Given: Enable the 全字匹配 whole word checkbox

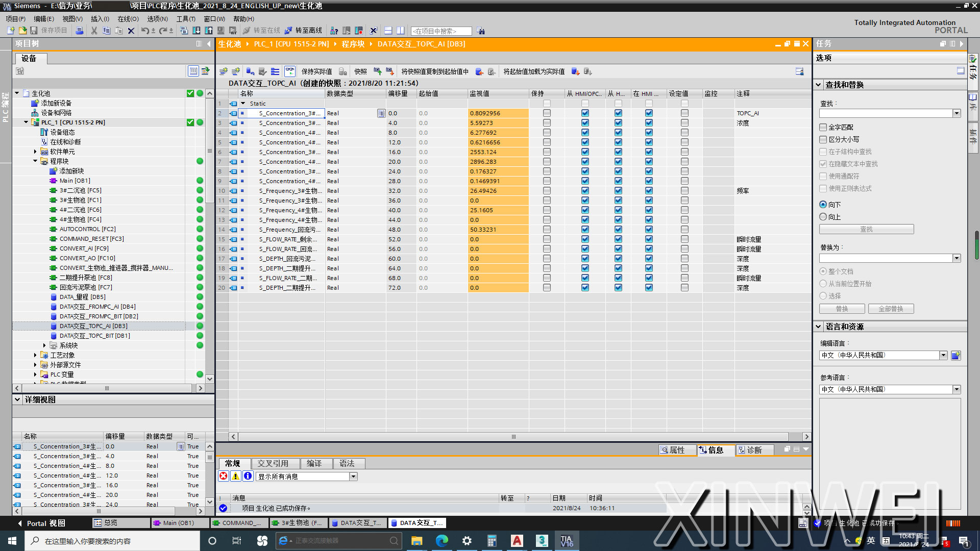Looking at the screenshot, I should pyautogui.click(x=823, y=127).
